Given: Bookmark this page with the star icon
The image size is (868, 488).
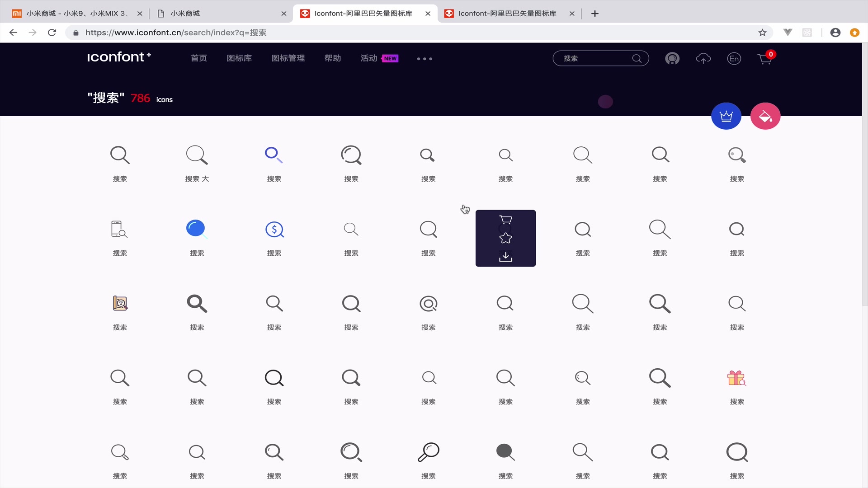Looking at the screenshot, I should (763, 32).
